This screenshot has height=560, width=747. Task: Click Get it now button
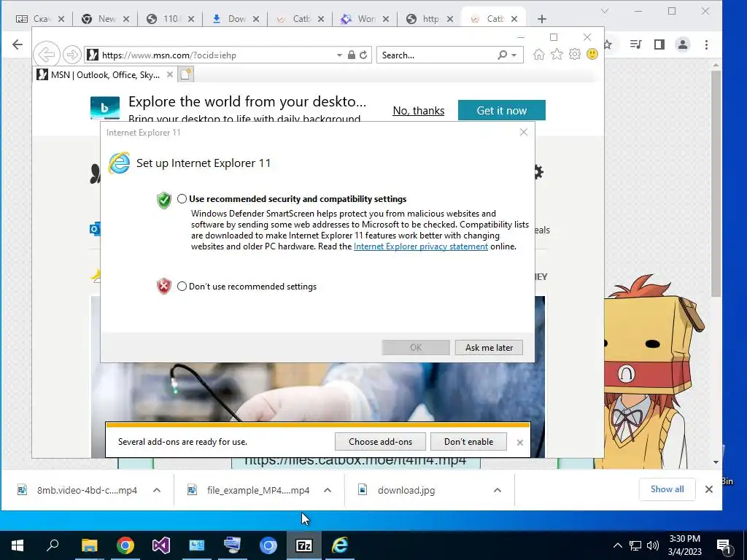(502, 111)
